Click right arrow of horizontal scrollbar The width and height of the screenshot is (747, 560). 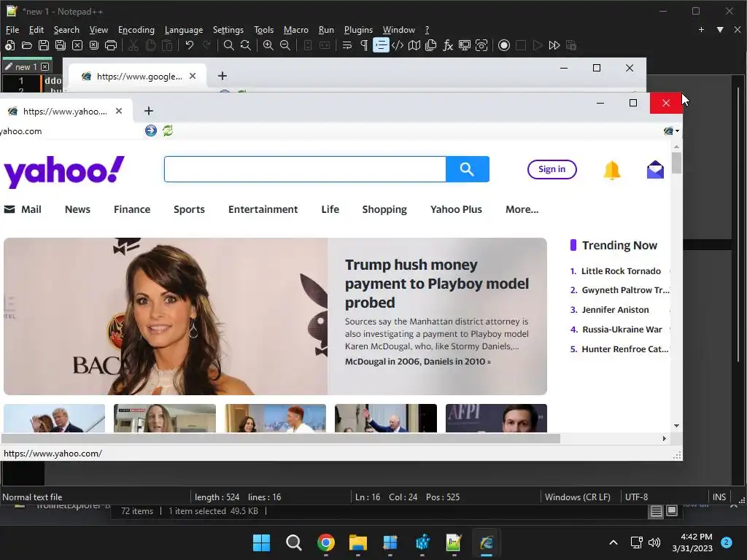(664, 438)
